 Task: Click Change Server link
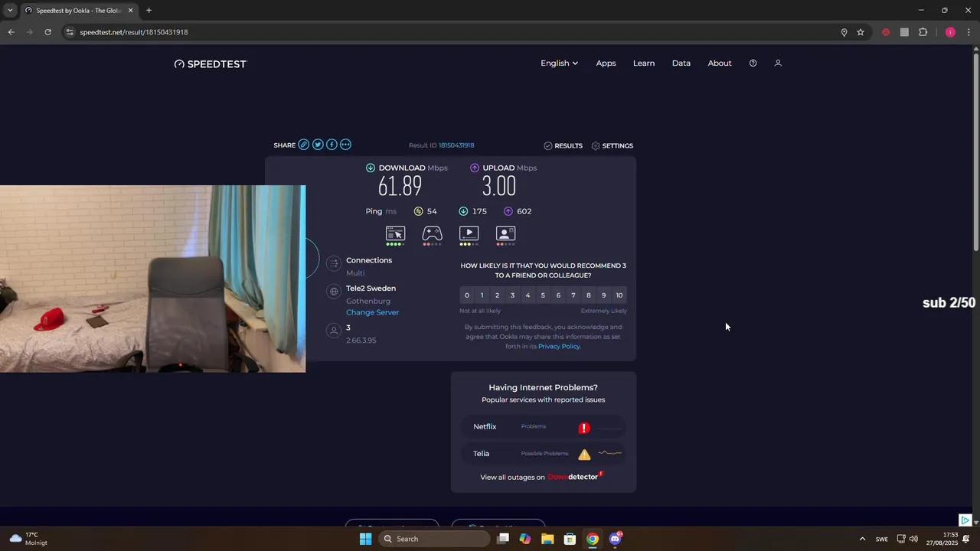point(372,312)
